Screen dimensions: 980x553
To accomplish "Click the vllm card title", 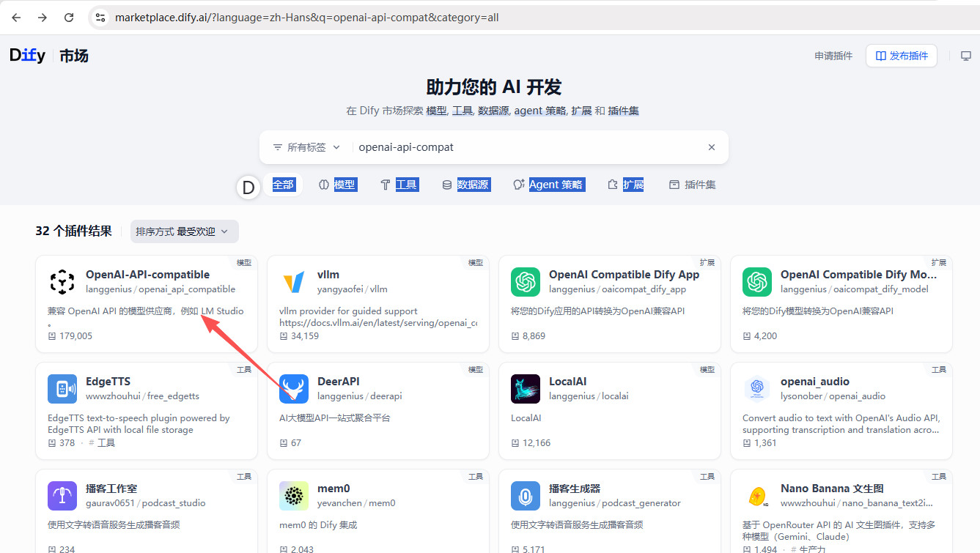I will 328,275.
